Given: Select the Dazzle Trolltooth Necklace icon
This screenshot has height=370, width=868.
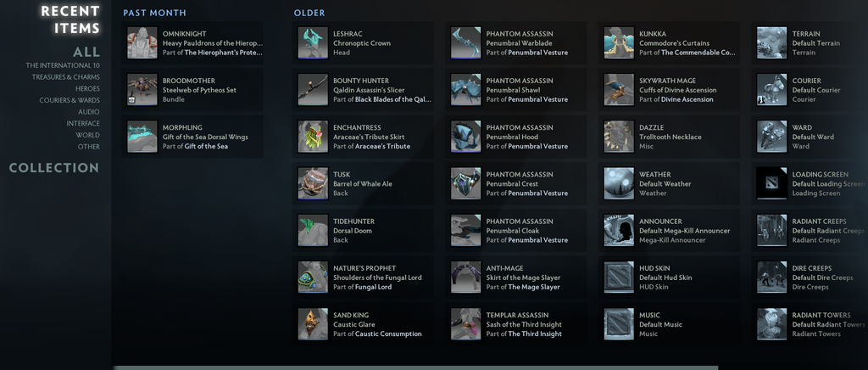Looking at the screenshot, I should point(619,137).
